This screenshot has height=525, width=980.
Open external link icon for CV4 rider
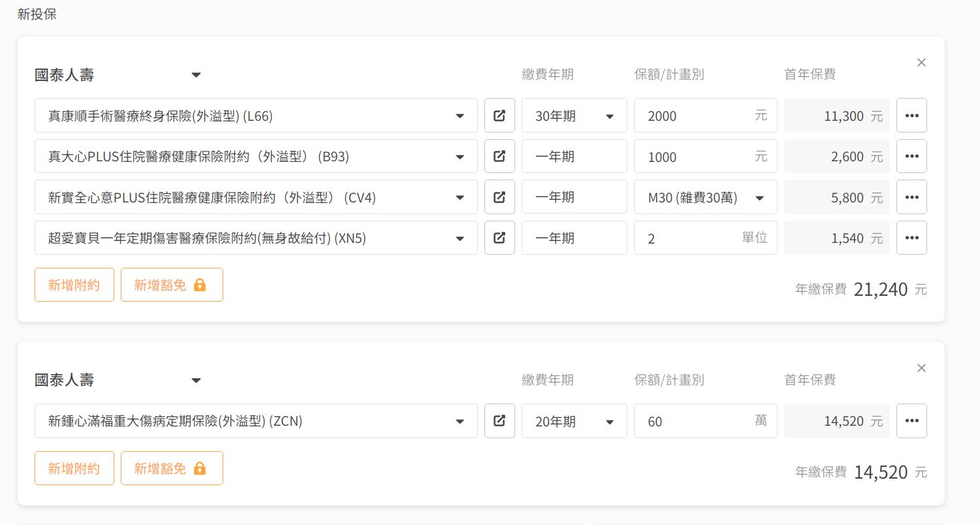(499, 197)
